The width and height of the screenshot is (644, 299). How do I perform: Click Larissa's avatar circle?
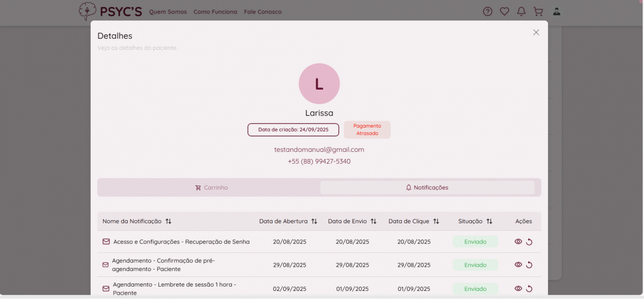click(319, 84)
